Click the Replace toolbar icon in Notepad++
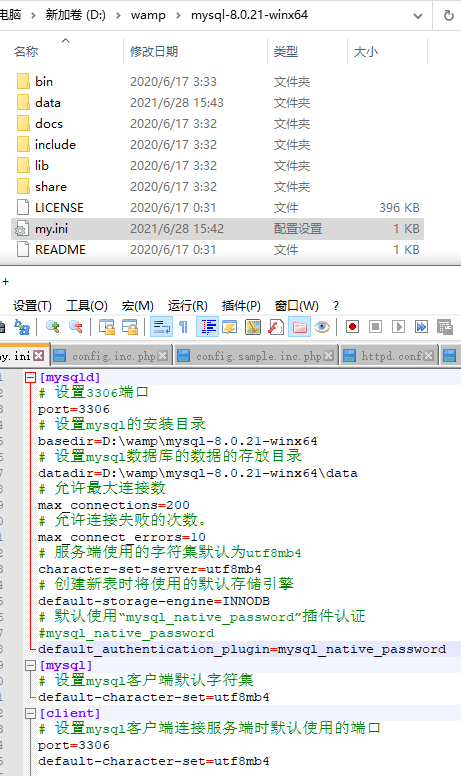The height and width of the screenshot is (776, 461). pyautogui.click(x=22, y=327)
